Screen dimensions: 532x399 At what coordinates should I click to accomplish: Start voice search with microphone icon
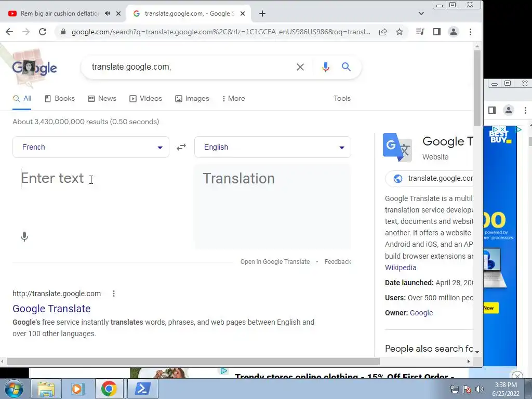tap(326, 67)
